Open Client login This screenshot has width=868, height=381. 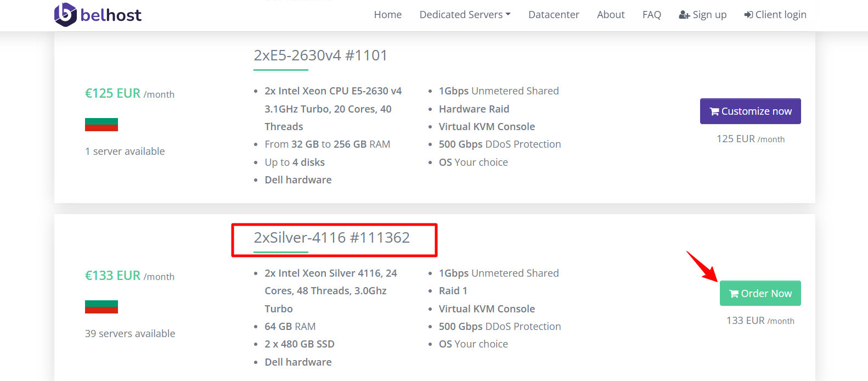coord(775,15)
